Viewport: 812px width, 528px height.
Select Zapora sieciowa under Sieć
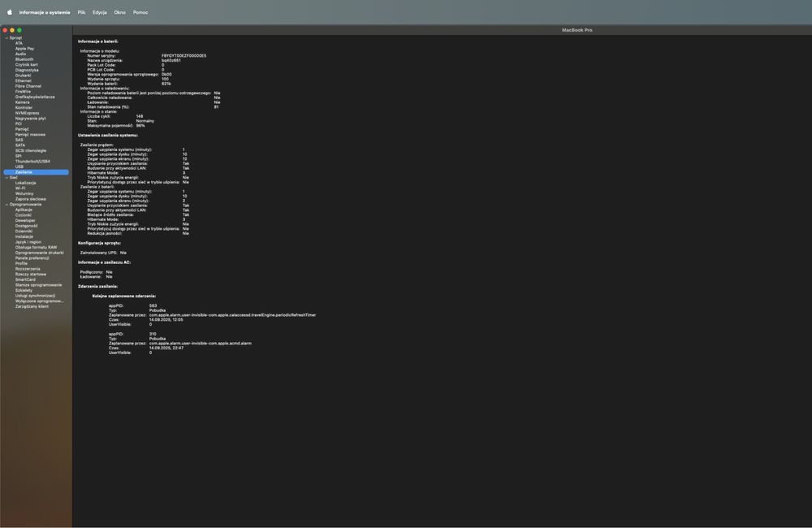tap(31, 199)
